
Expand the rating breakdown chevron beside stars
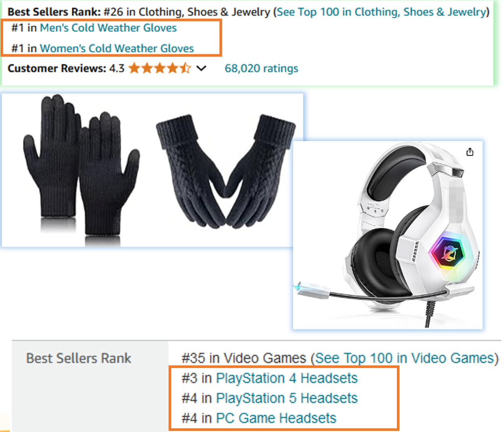click(x=201, y=68)
